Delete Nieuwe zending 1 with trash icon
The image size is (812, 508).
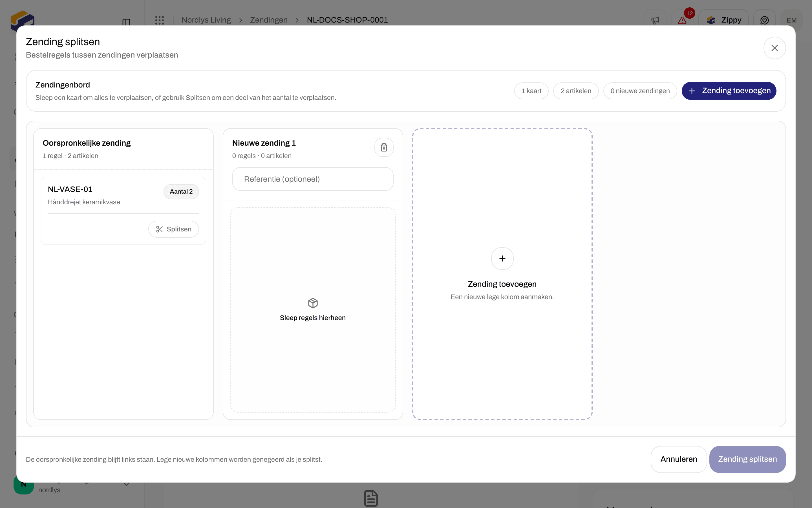pos(384,147)
